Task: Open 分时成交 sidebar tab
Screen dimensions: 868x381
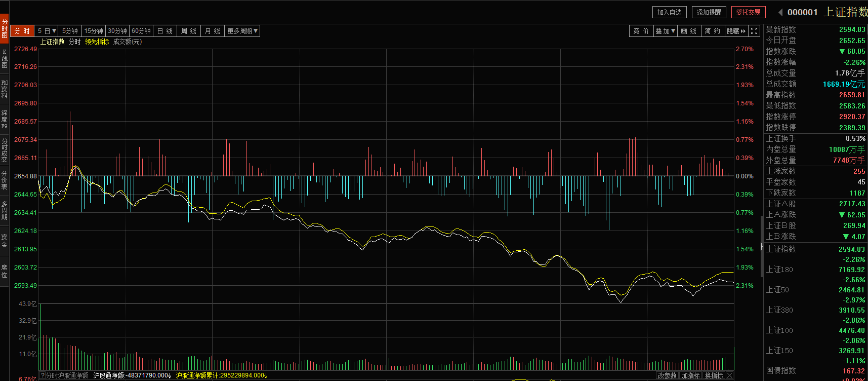Action: (x=5, y=150)
